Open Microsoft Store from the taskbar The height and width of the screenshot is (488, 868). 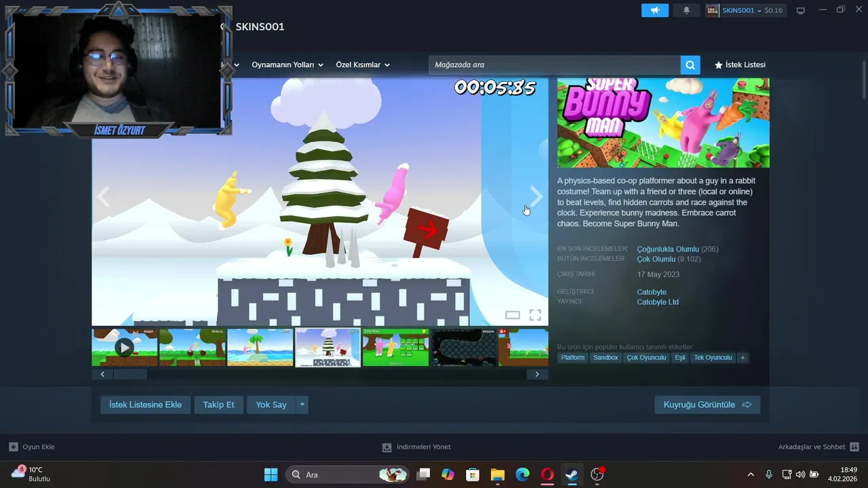pos(473,474)
